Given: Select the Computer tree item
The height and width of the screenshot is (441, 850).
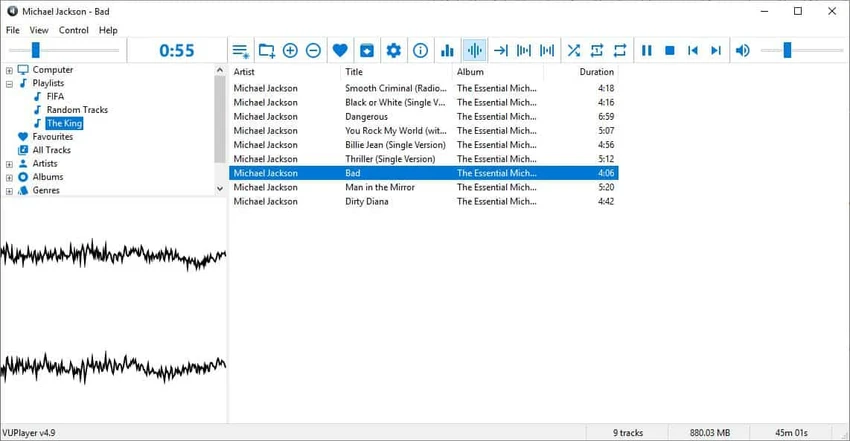Looking at the screenshot, I should pyautogui.click(x=53, y=70).
